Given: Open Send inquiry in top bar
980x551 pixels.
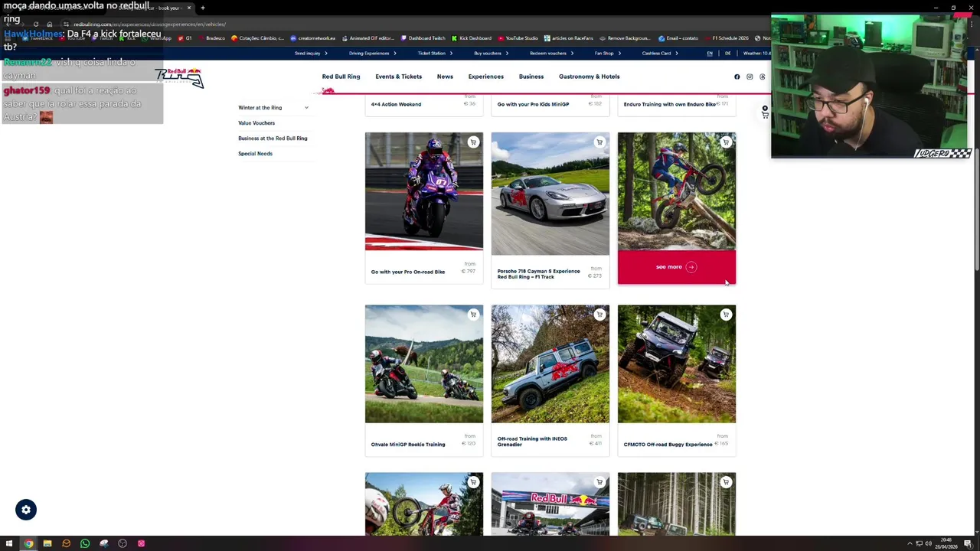Looking at the screenshot, I should coord(311,54).
